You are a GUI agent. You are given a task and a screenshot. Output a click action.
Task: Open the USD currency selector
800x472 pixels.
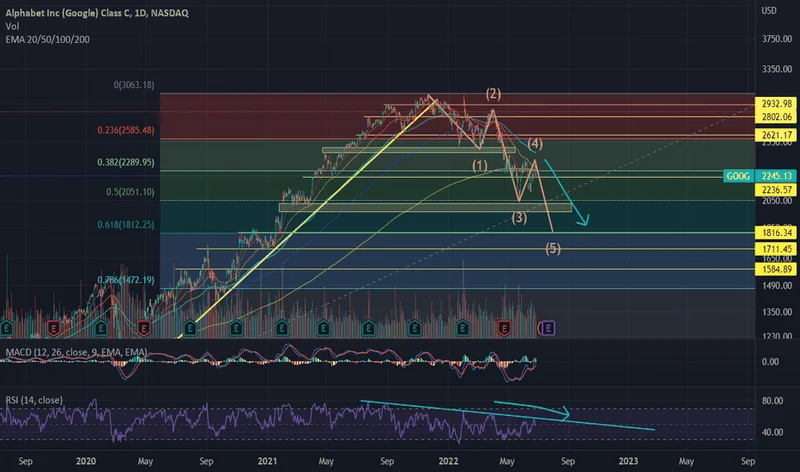768,11
